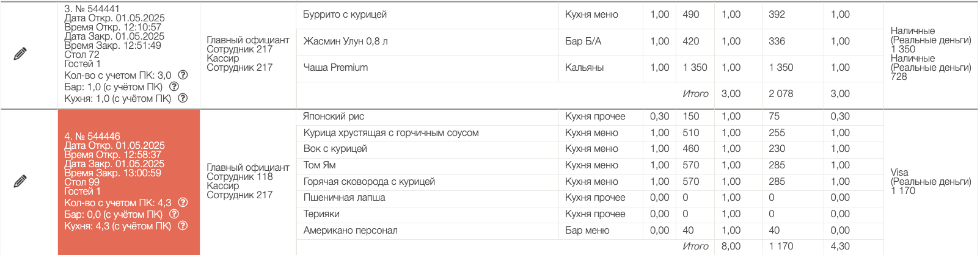This screenshot has height=255, width=980.
Task: Click help icon next to Кухня: 1,0
Action: point(183,98)
